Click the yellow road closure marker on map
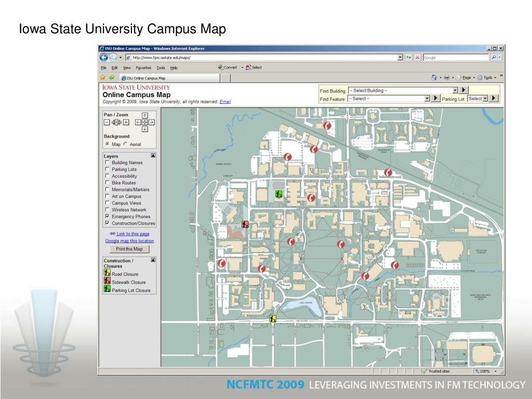 [273, 319]
